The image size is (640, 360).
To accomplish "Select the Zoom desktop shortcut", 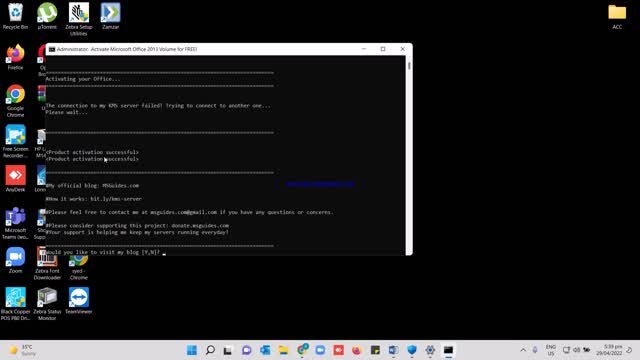I will (16, 260).
